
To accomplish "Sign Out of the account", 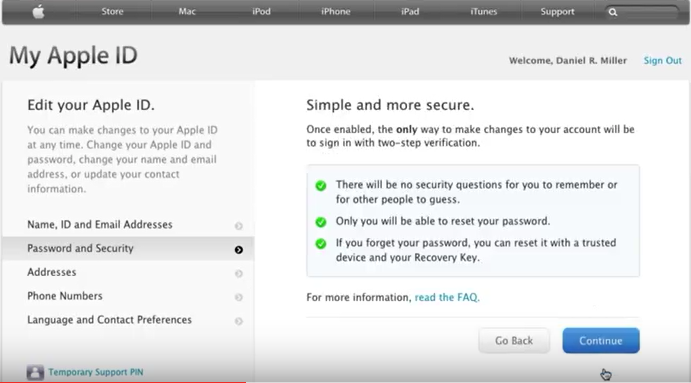I will click(x=662, y=60).
